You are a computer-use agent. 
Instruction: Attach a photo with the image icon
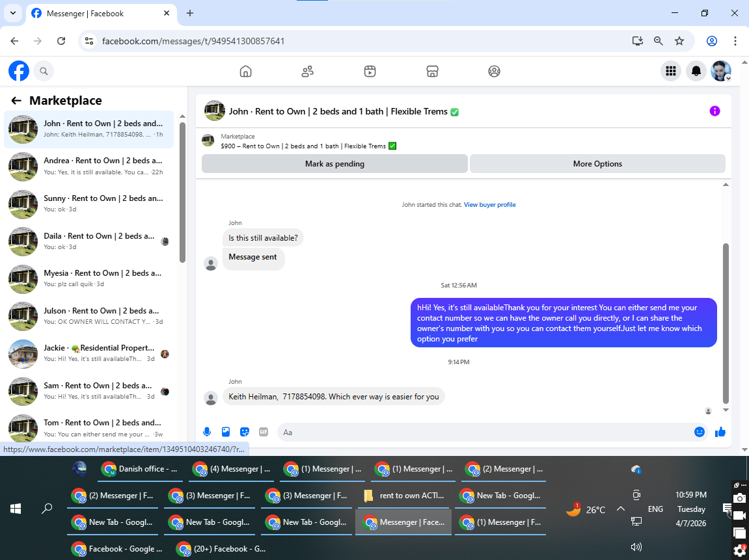pyautogui.click(x=226, y=432)
